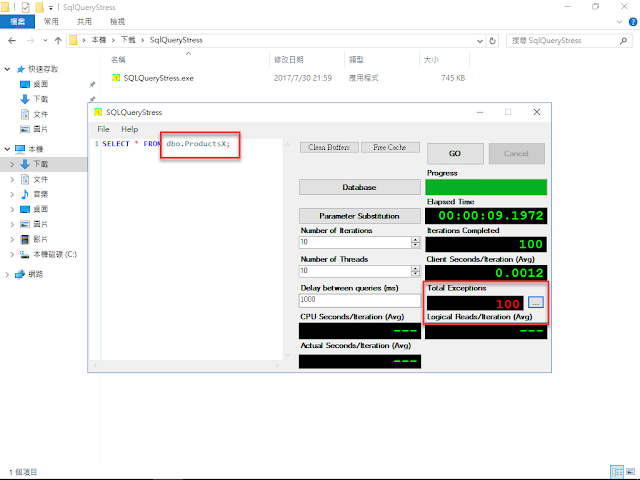Expand the address bar history dropdown
The height and width of the screenshot is (480, 640).
(480, 40)
